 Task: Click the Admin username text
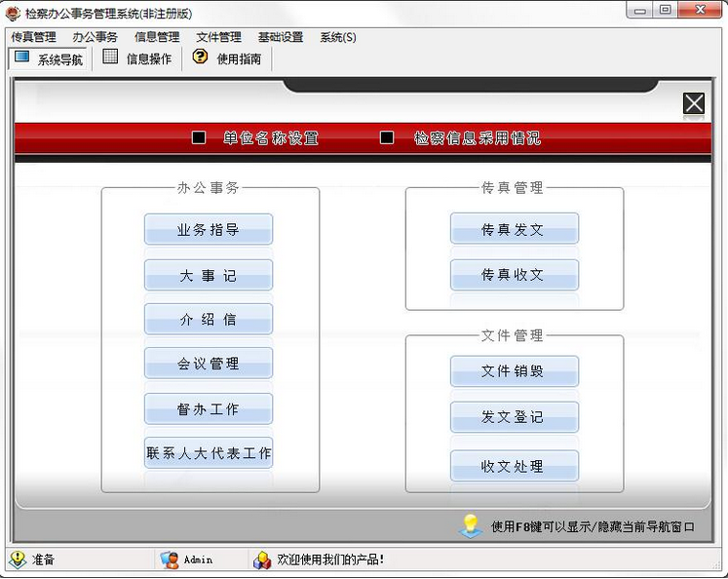(x=198, y=560)
